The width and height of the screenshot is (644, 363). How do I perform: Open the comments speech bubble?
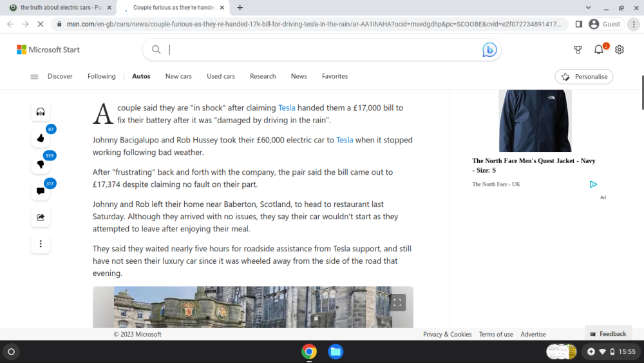click(40, 191)
